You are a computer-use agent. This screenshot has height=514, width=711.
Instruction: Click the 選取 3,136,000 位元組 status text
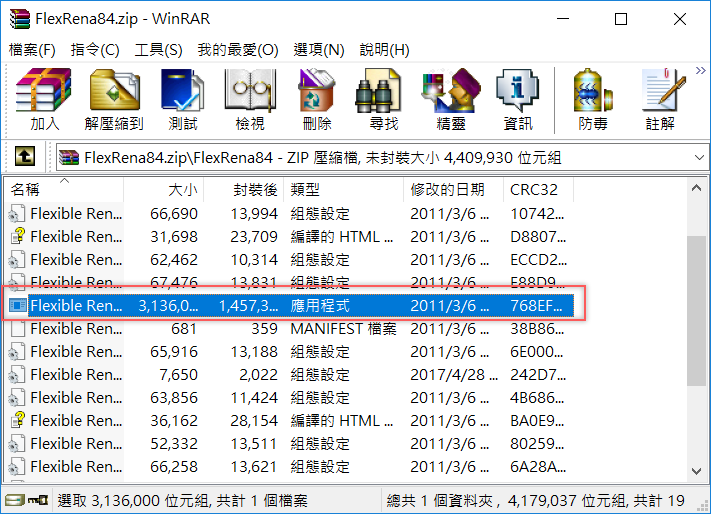pos(182,500)
